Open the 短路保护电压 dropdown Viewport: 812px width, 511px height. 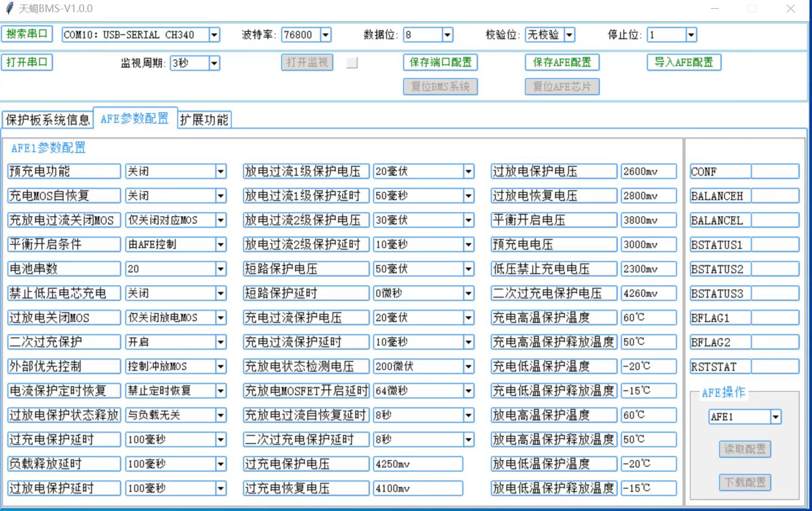tap(469, 269)
